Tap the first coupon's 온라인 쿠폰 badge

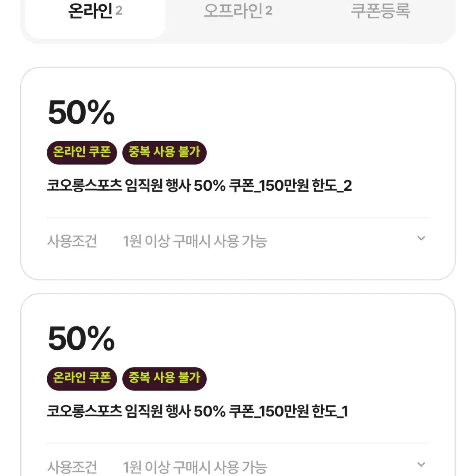tap(82, 153)
